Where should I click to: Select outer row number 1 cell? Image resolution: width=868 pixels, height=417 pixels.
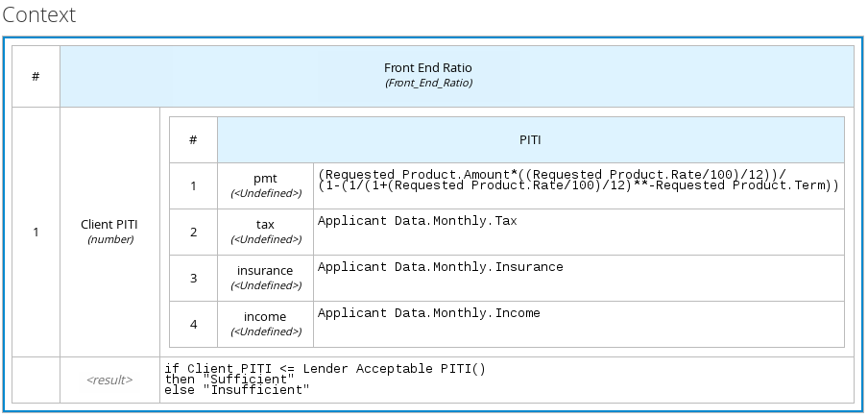click(x=36, y=232)
